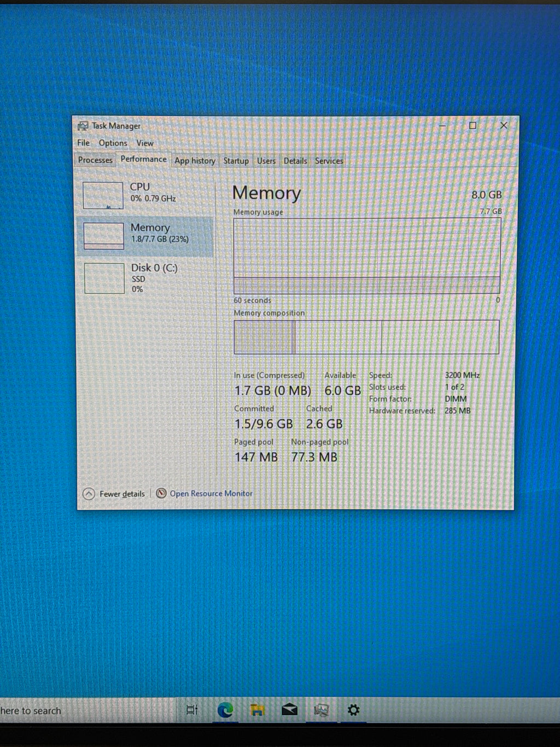The image size is (560, 747).
Task: Select the CPU performance item
Action: click(x=145, y=195)
